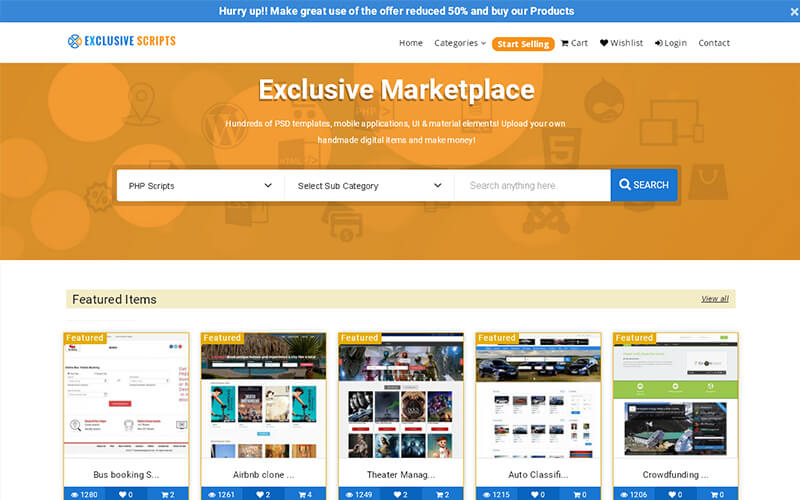Open the View all featured items link
The width and height of the screenshot is (800, 500).
click(715, 298)
